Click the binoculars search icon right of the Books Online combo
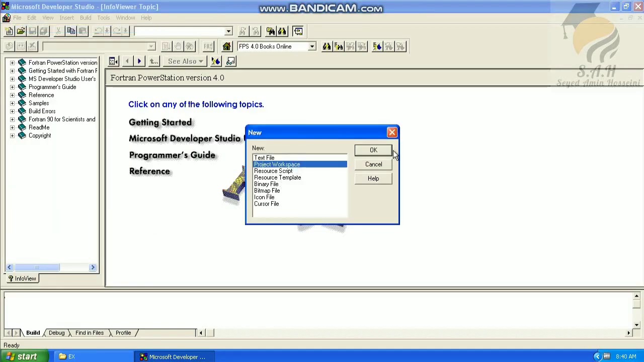This screenshot has width=644, height=362. click(327, 46)
